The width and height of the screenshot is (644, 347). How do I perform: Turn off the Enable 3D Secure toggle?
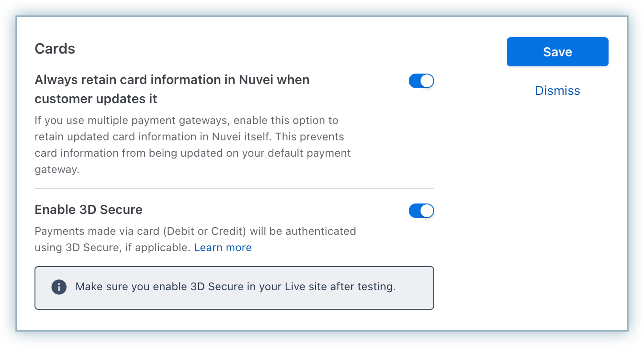click(x=421, y=211)
